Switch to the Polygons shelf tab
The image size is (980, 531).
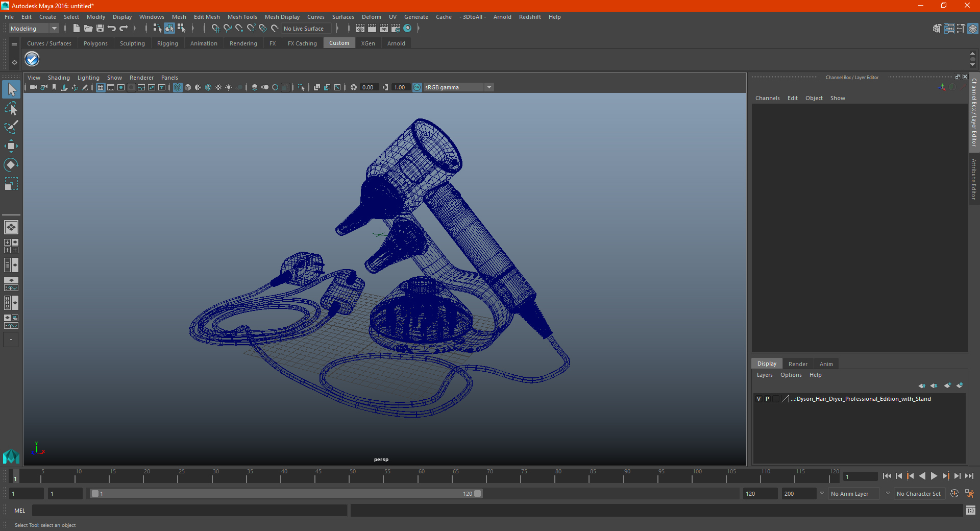point(95,43)
